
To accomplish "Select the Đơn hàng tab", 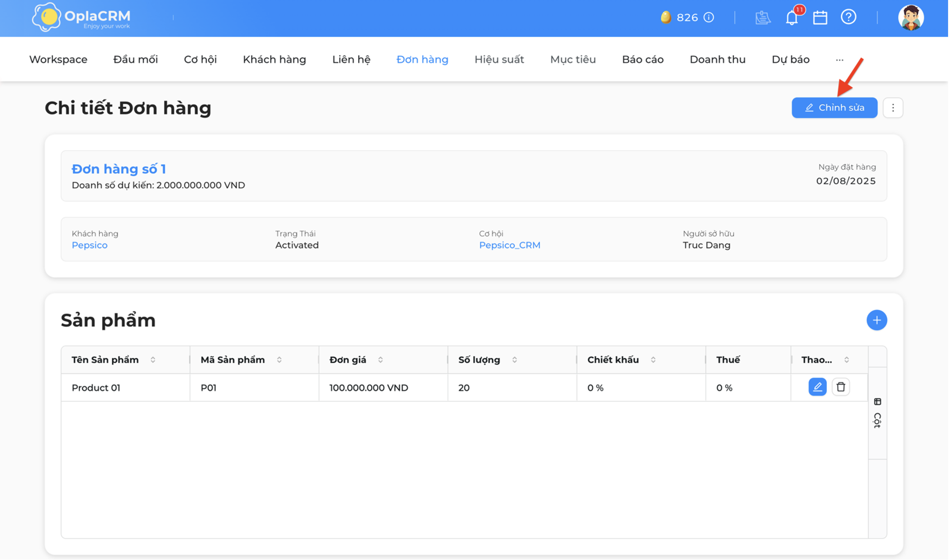I will (422, 59).
